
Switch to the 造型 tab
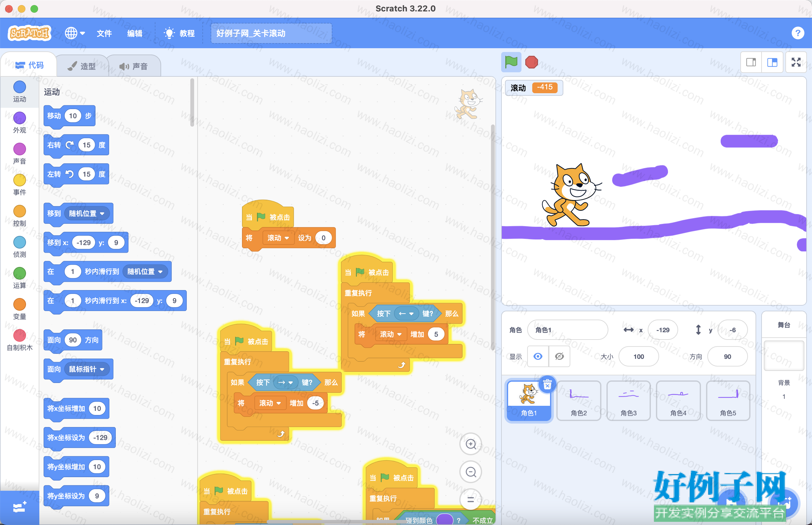pyautogui.click(x=82, y=66)
